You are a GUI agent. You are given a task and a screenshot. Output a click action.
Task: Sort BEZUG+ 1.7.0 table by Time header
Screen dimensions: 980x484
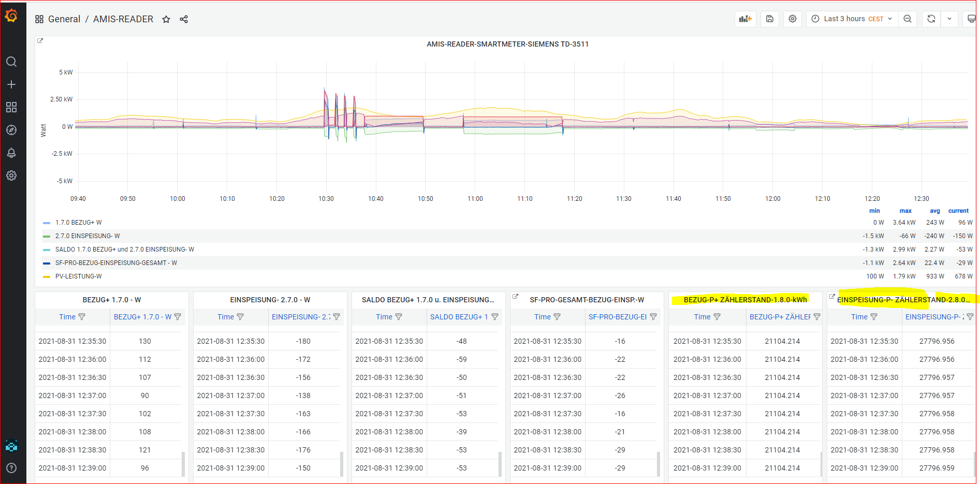pyautogui.click(x=67, y=317)
